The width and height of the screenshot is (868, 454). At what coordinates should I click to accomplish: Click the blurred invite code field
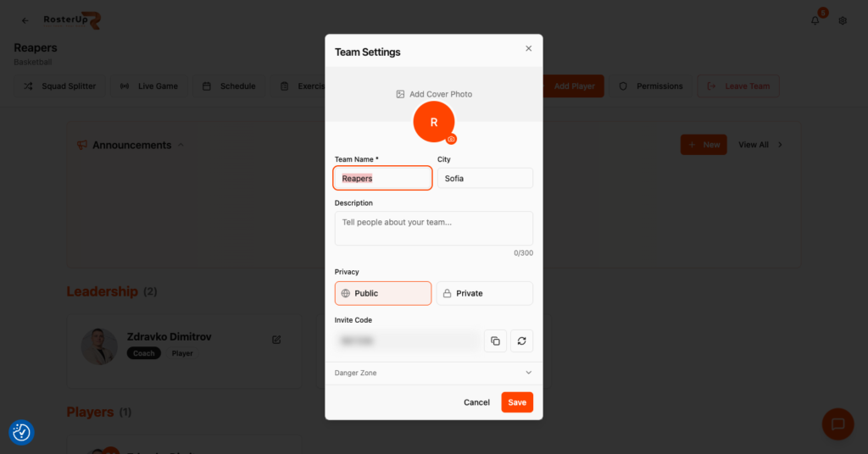pos(408,341)
